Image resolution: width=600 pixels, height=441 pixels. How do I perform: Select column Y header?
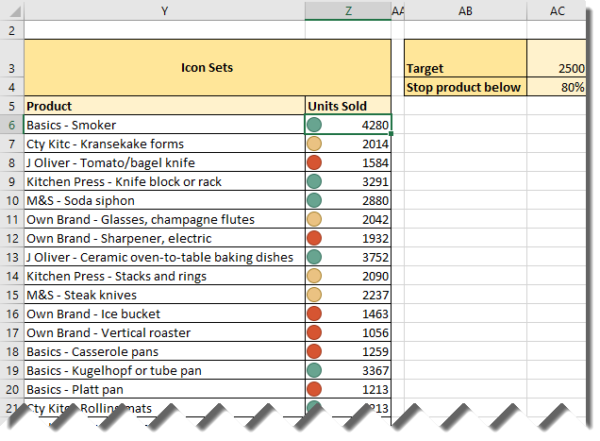[163, 10]
